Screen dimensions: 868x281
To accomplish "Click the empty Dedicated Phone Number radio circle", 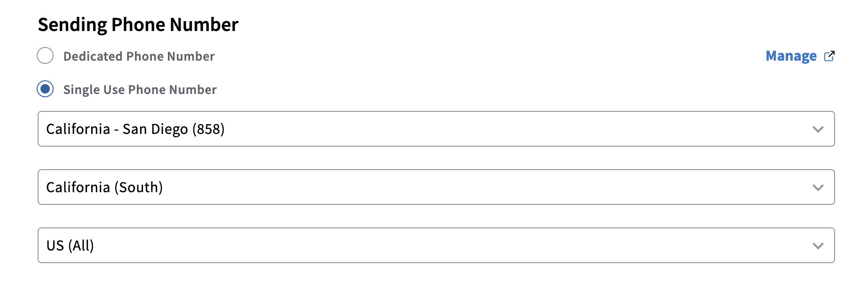I will (x=45, y=55).
